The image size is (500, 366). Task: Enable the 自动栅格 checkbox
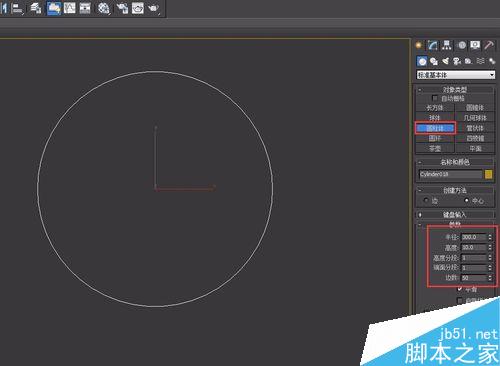435,98
